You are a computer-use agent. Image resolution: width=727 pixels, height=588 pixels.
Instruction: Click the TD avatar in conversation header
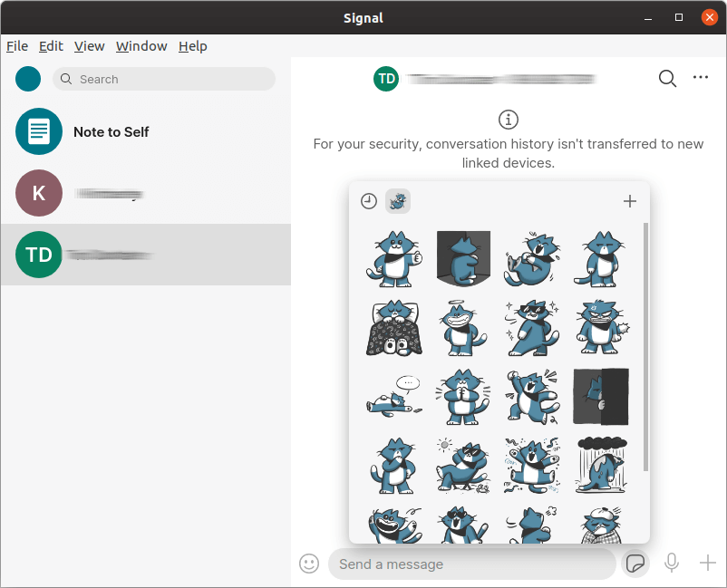(x=386, y=79)
